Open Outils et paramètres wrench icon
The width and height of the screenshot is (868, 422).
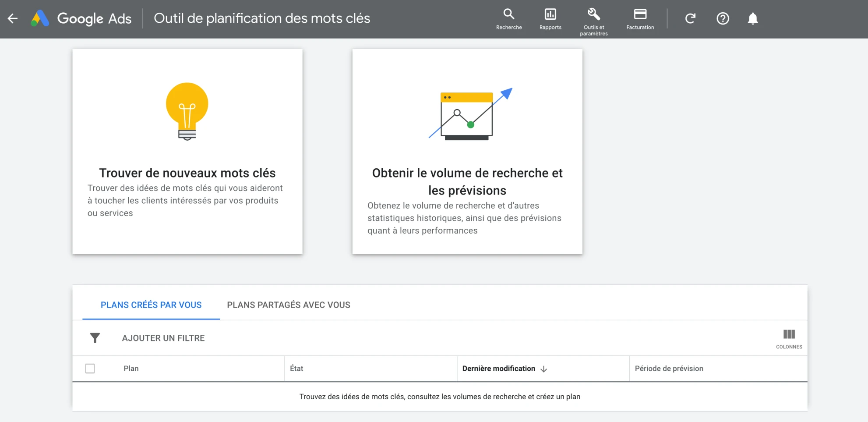point(593,15)
